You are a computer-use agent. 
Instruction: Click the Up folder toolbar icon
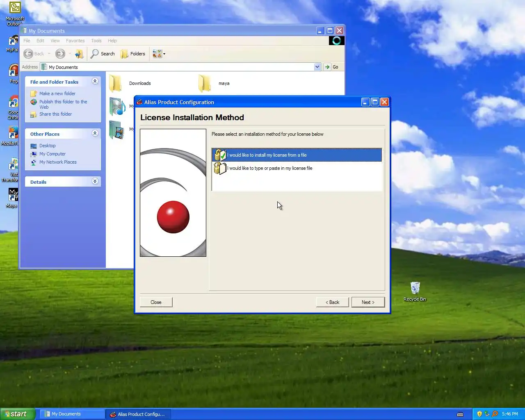(x=79, y=54)
